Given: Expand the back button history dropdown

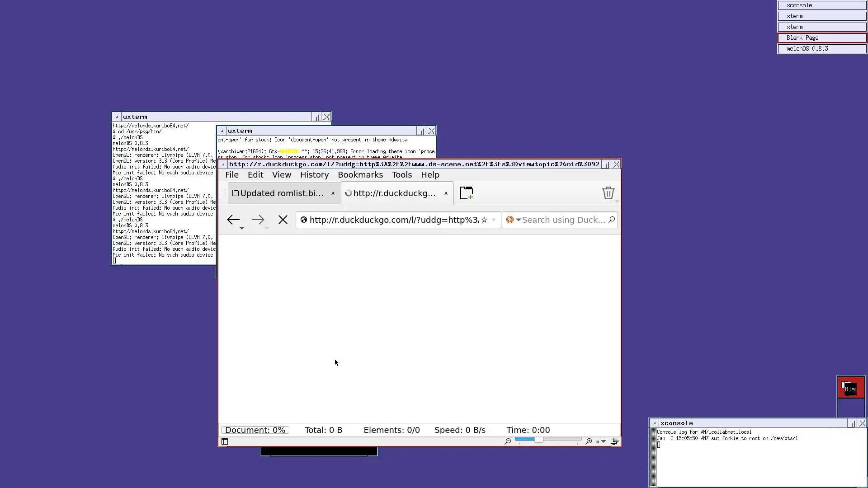Looking at the screenshot, I should click(242, 228).
